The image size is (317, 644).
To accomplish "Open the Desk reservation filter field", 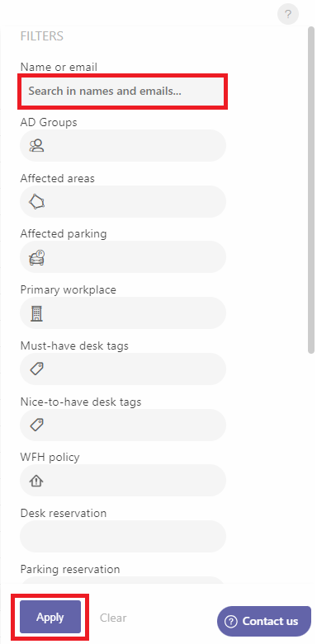I will pos(123,537).
